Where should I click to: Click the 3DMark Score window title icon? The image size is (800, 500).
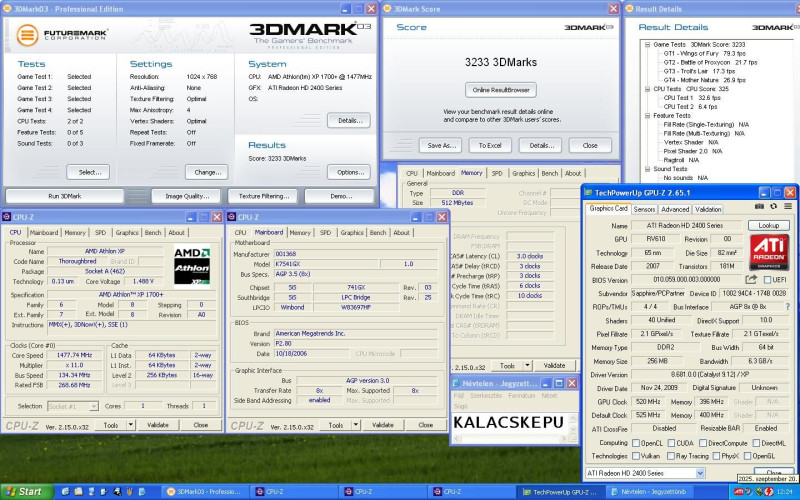click(x=387, y=9)
